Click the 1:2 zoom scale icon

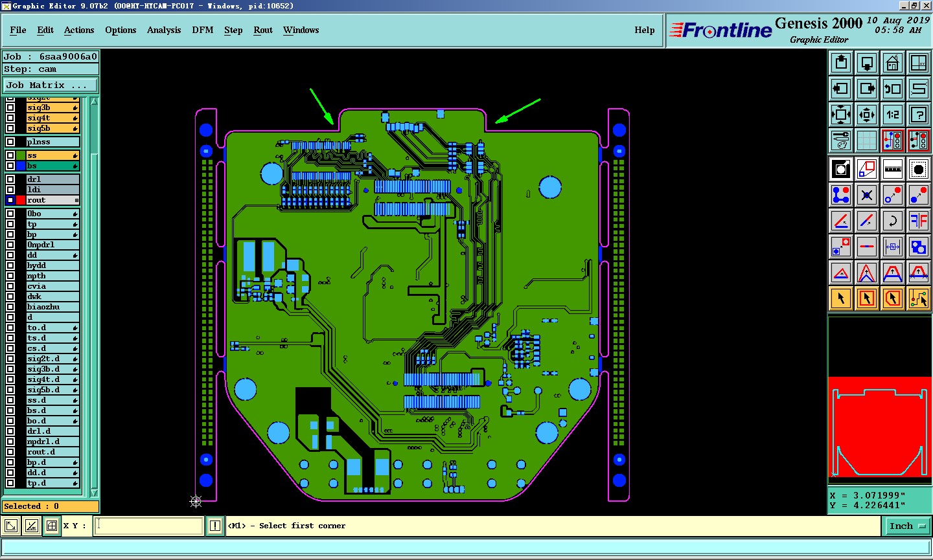tap(893, 115)
